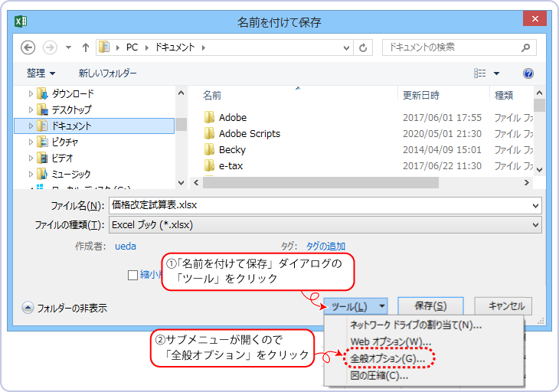This screenshot has height=392, width=559.
Task: Open view options dropdown arrow
Action: 496,73
